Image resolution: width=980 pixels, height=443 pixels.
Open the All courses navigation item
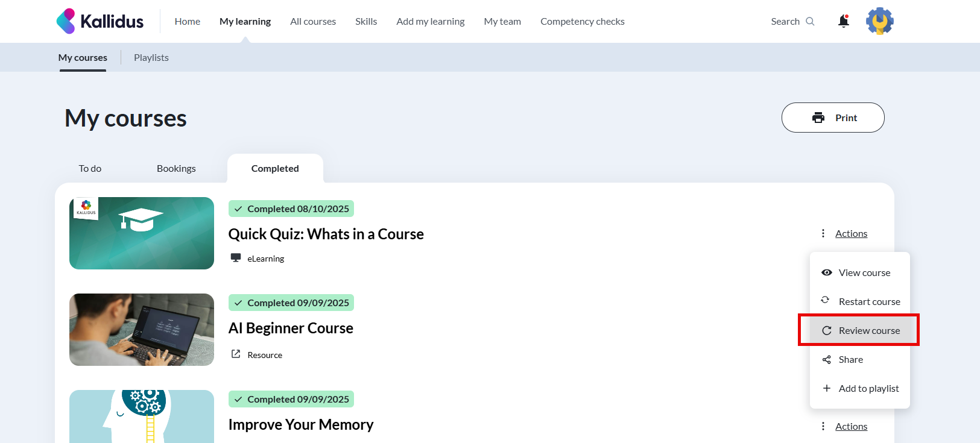click(313, 22)
